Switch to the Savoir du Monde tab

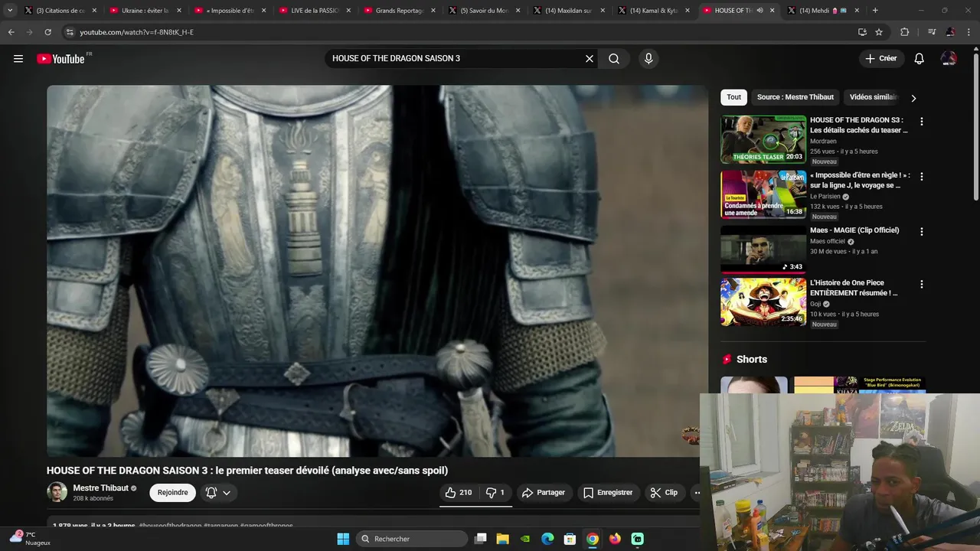[x=485, y=11]
